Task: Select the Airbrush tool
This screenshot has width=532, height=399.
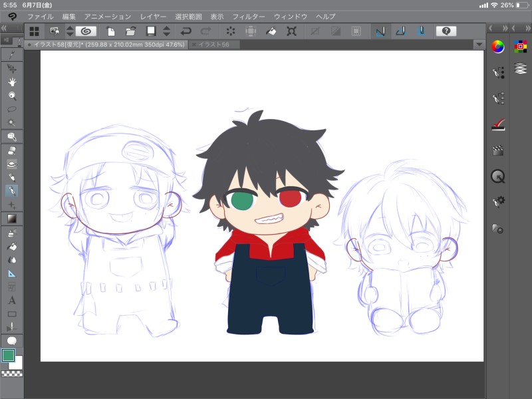Action: point(12,233)
